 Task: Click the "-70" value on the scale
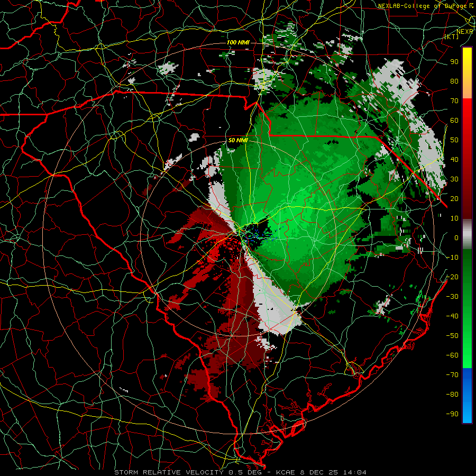(x=452, y=375)
